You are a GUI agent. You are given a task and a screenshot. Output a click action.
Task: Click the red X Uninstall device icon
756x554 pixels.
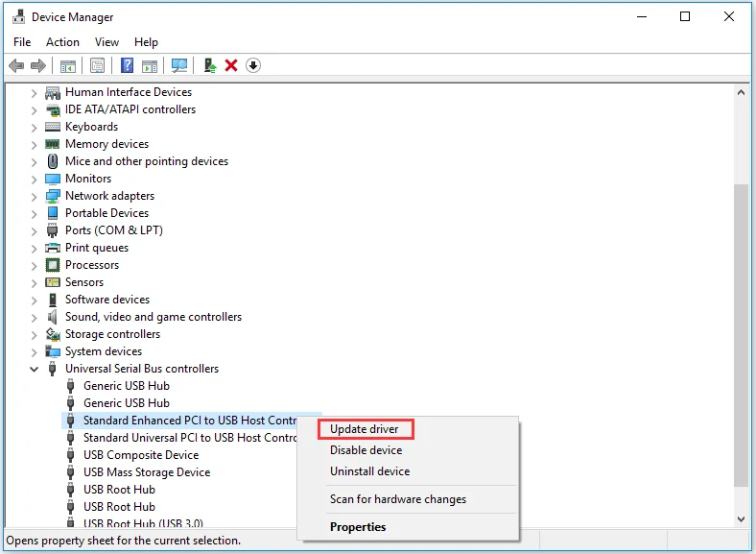click(x=231, y=65)
